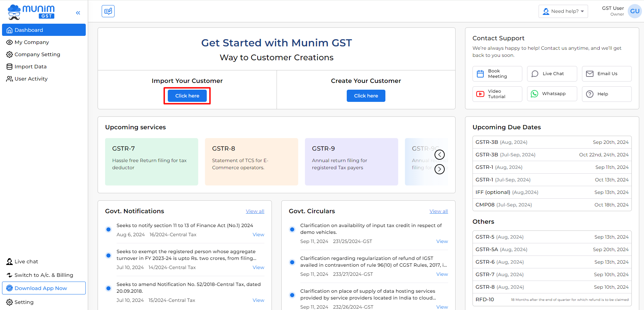Start a Live Chat from Contact Support
This screenshot has height=310, width=644.
551,74
